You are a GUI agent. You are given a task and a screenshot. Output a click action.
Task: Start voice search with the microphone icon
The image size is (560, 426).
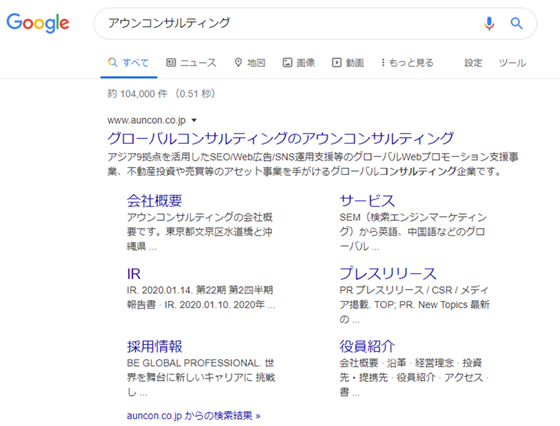click(x=489, y=24)
